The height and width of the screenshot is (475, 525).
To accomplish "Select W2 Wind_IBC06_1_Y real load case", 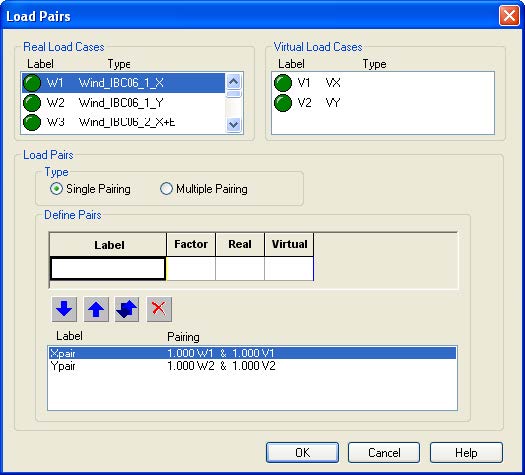I will [124, 102].
